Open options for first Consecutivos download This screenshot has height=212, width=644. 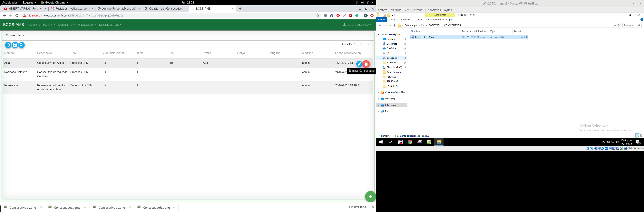[41, 207]
